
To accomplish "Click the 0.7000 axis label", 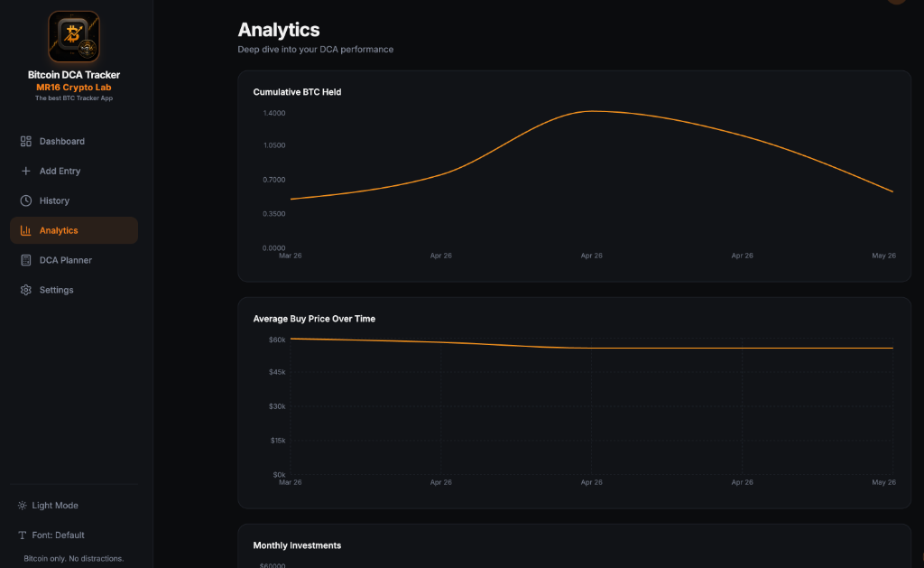I will 274,180.
